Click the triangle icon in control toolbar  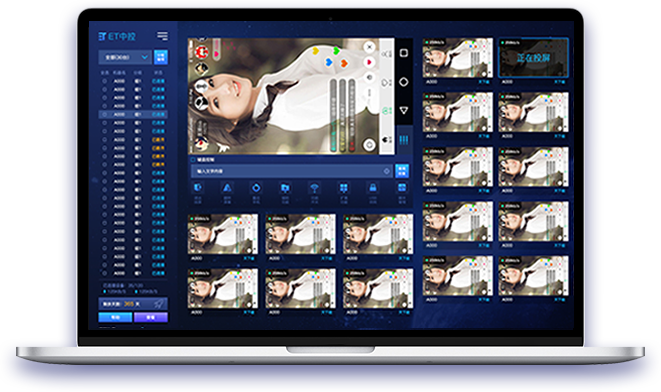pos(227,188)
